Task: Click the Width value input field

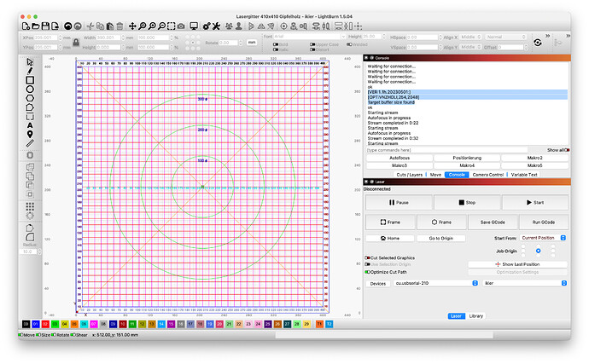Action: click(108, 38)
